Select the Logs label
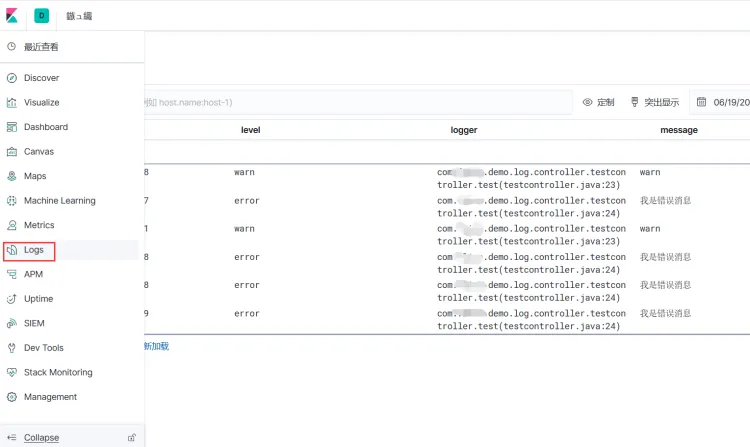The image size is (750, 447). (33, 250)
